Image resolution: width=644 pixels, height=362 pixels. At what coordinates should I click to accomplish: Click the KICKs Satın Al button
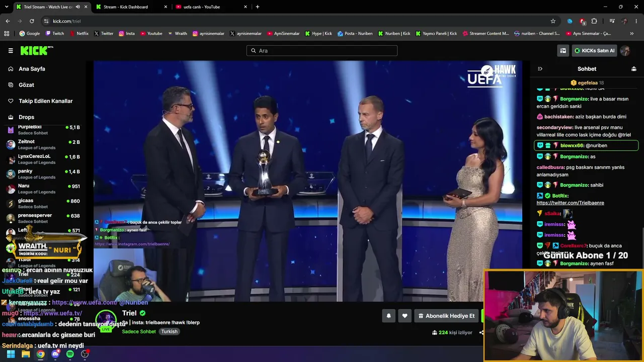click(x=594, y=51)
